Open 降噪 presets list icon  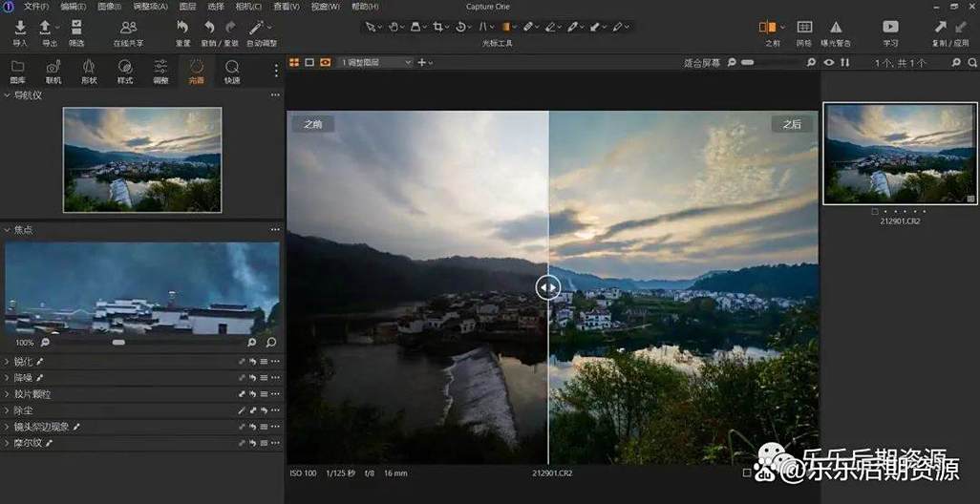(x=264, y=378)
